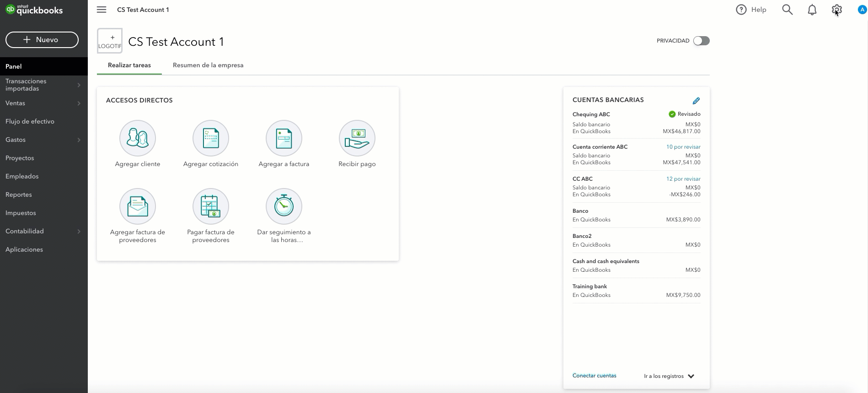Open the Help question mark icon
The image size is (868, 393).
pos(741,10)
